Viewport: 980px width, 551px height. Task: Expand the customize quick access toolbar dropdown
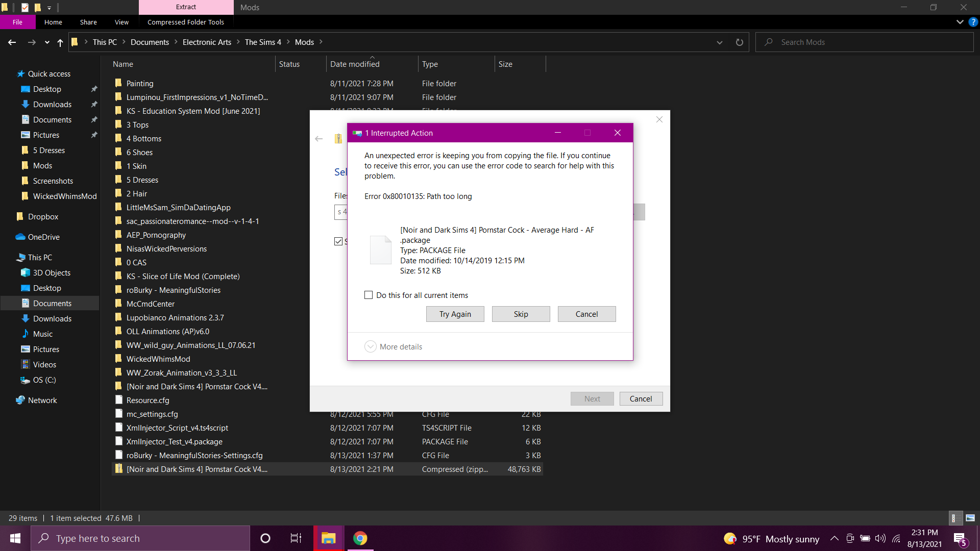click(49, 8)
